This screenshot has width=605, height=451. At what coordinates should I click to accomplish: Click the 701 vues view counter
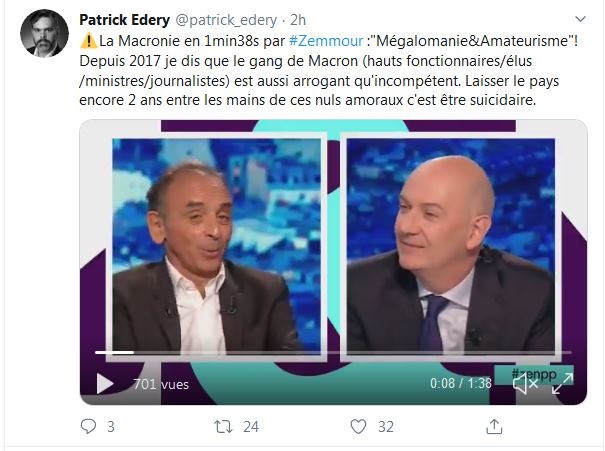(x=161, y=384)
